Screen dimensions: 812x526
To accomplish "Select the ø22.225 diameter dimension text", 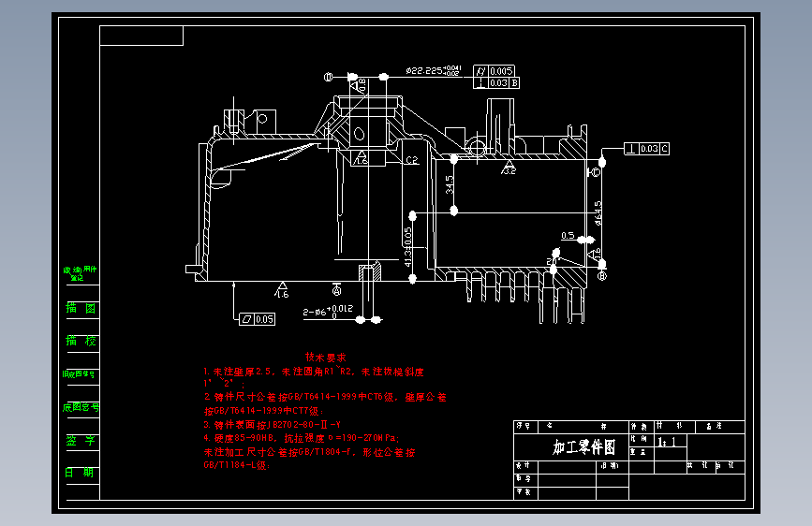I will click(x=433, y=70).
